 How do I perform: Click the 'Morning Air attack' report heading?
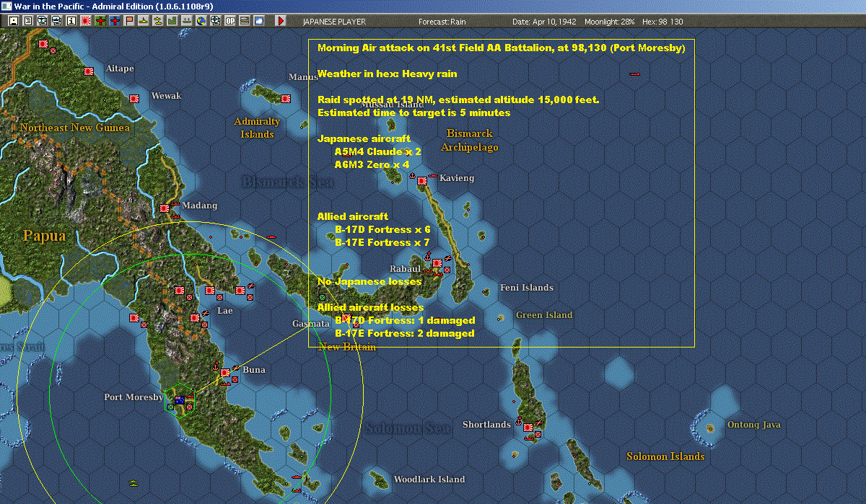coord(501,48)
